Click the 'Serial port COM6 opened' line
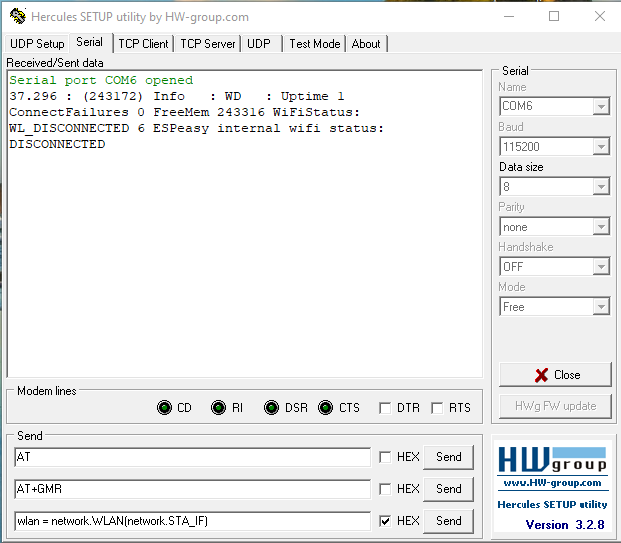The height and width of the screenshot is (543, 621). point(101,80)
